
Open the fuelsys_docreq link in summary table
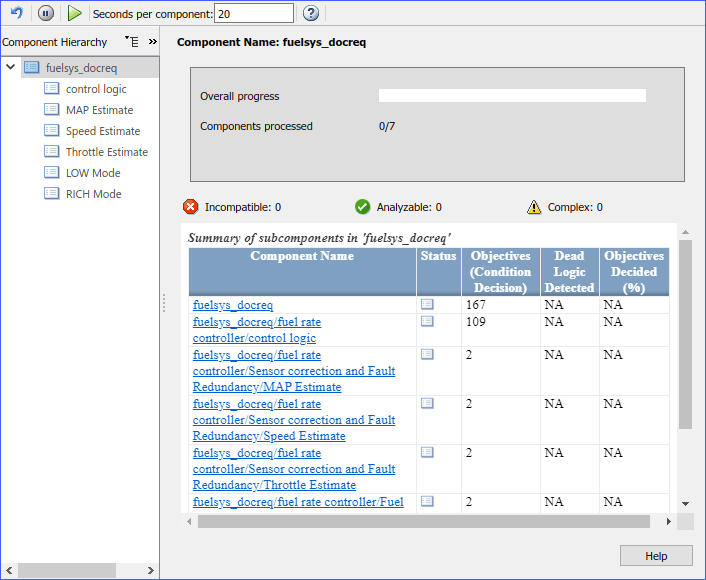click(232, 306)
